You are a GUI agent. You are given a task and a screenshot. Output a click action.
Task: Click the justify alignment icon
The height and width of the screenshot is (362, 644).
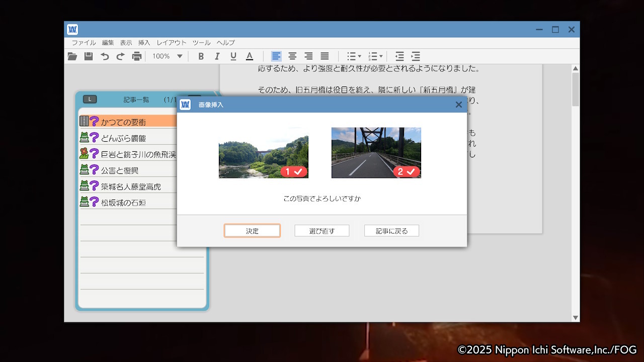(325, 56)
